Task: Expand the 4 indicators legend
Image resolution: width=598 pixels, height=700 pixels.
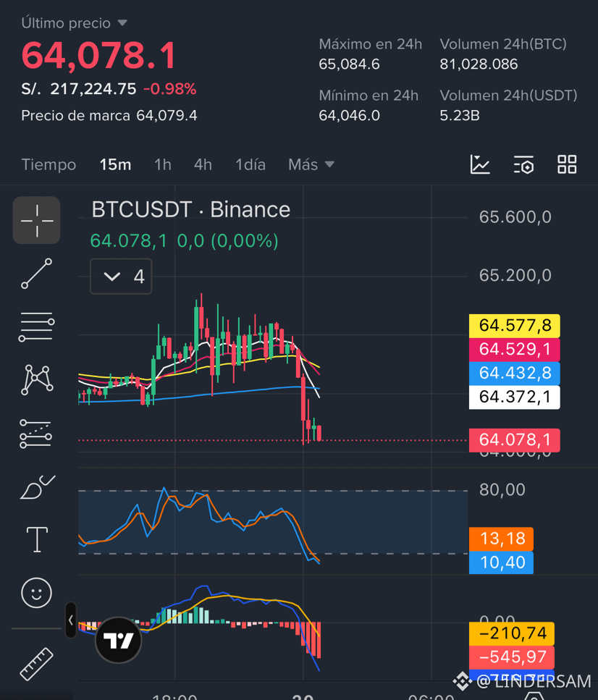Action: [121, 277]
